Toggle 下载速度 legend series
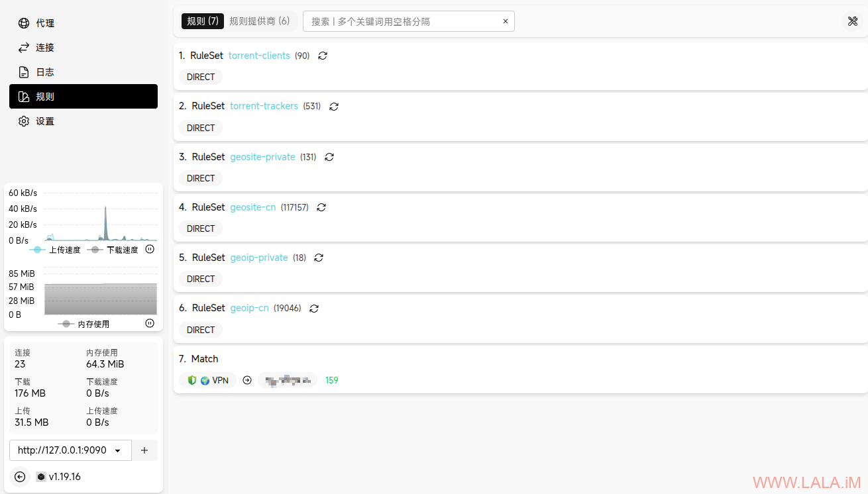 (113, 250)
